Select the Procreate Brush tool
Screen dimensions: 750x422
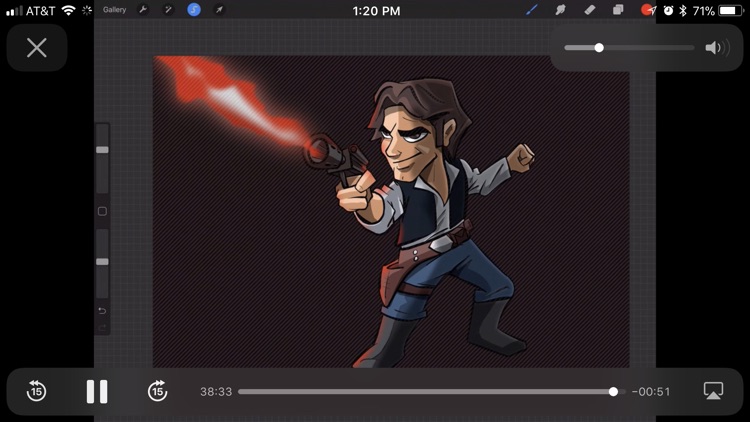[x=531, y=10]
